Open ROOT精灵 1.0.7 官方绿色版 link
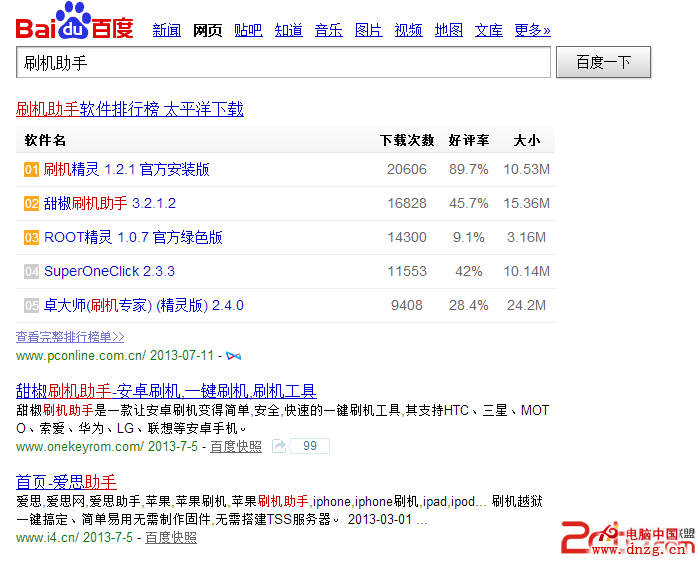This screenshot has width=698, height=564. tap(133, 237)
